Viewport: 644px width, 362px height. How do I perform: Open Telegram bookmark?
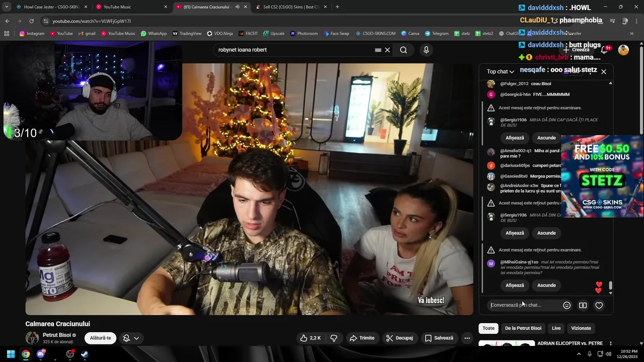tap(436, 34)
